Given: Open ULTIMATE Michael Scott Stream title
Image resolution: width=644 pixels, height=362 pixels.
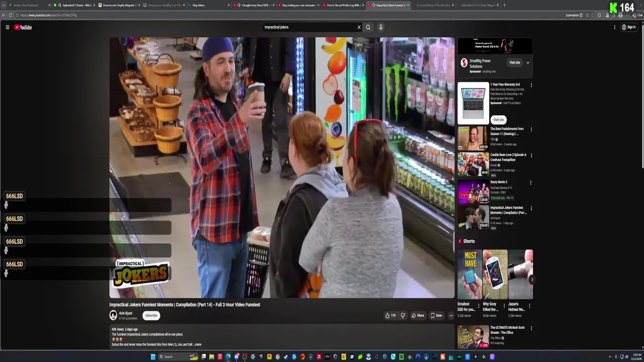Looking at the screenshot, I should click(x=508, y=330).
